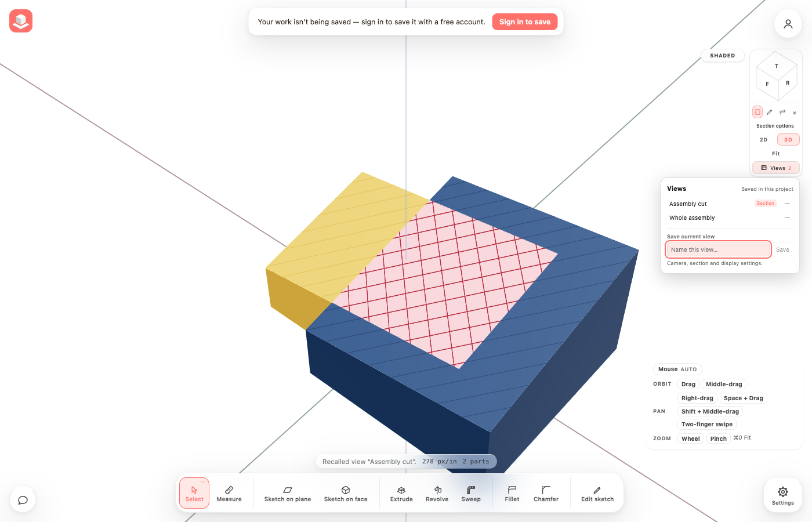Toggle the Mouse AUTO input mode
Viewport: 812px width, 522px height.
pyautogui.click(x=677, y=369)
